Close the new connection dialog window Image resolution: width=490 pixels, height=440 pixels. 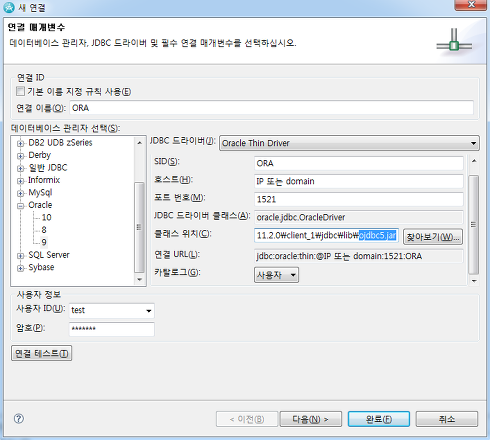[x=471, y=5]
